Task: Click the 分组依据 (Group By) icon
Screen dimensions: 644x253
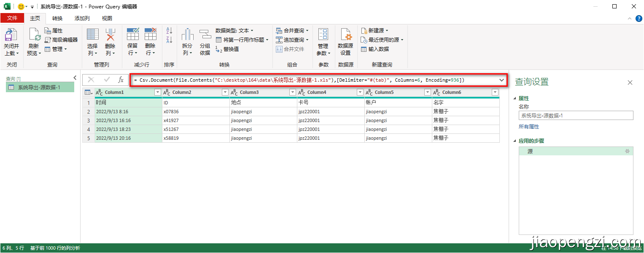Action: click(205, 41)
